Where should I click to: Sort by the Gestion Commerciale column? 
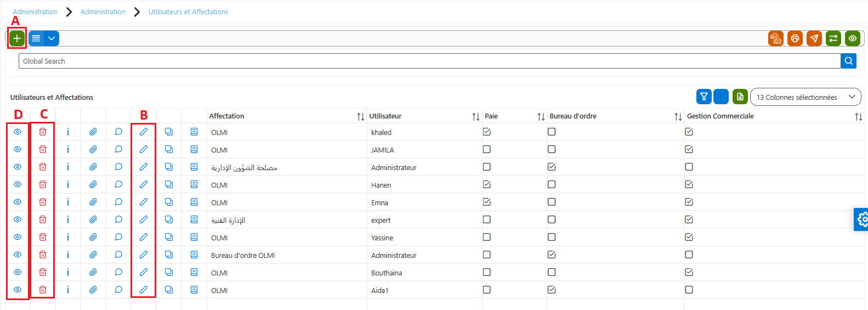tap(858, 116)
